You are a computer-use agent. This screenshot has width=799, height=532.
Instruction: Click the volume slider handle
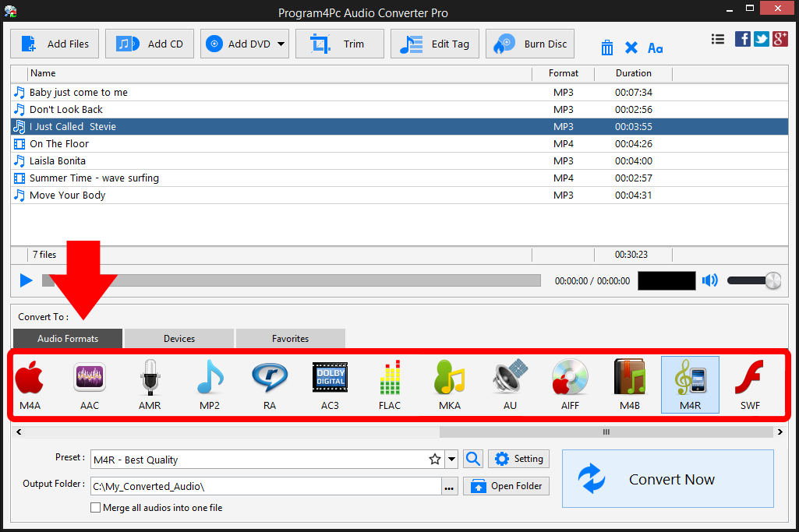[x=772, y=280]
